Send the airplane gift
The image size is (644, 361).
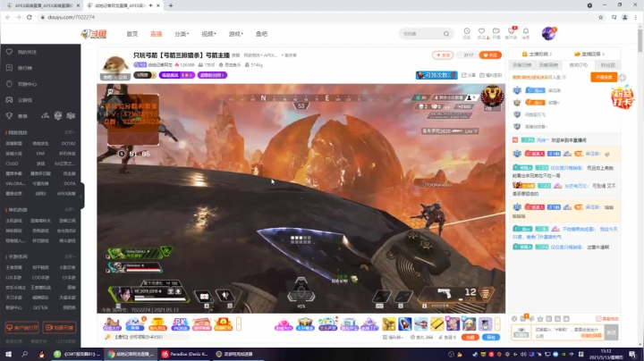420,324
